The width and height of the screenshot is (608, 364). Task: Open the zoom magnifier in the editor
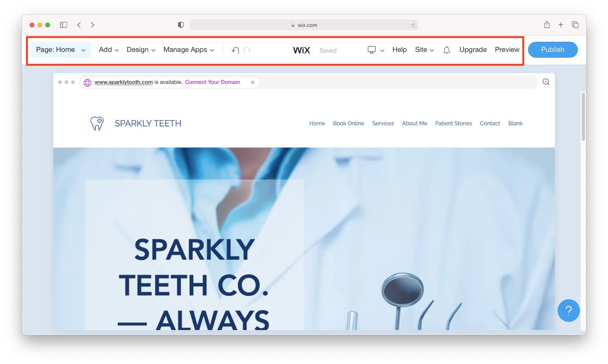[x=546, y=82]
